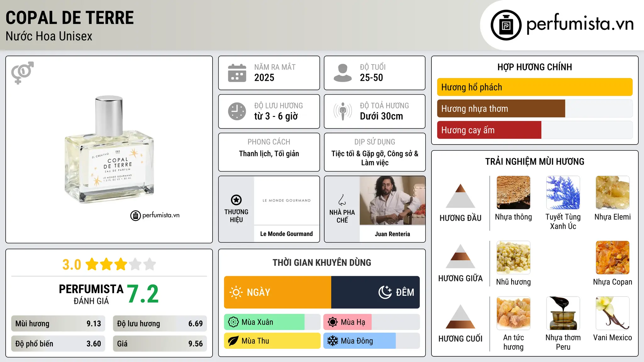Click the Copal de Terre bottle image
This screenshot has height=362, width=644.
click(x=109, y=149)
